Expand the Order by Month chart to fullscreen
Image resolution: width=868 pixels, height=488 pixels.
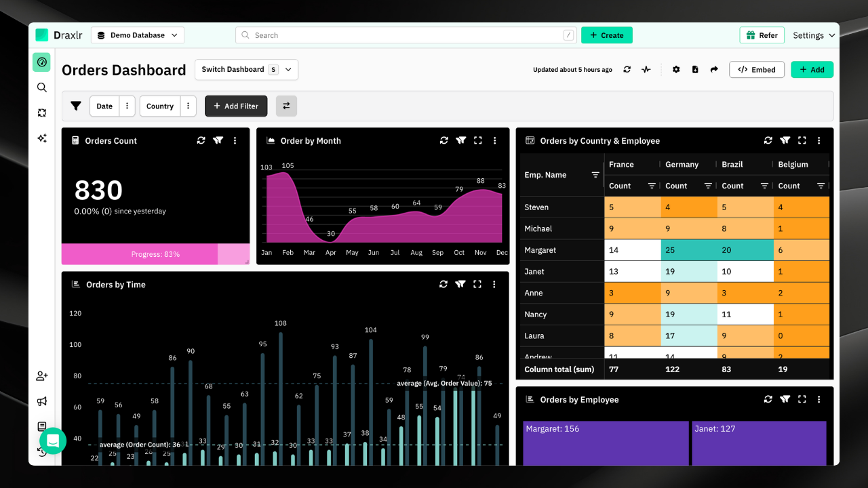[477, 140]
